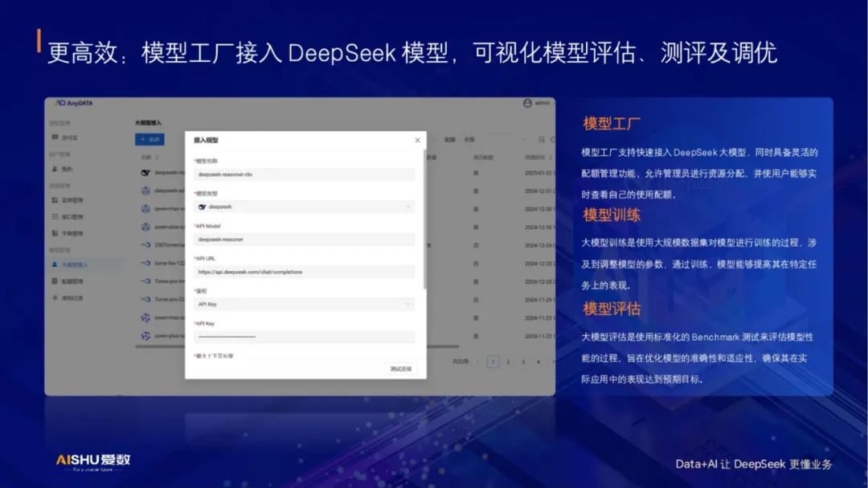Click the 接口管理 sidebar icon

[x=55, y=216]
